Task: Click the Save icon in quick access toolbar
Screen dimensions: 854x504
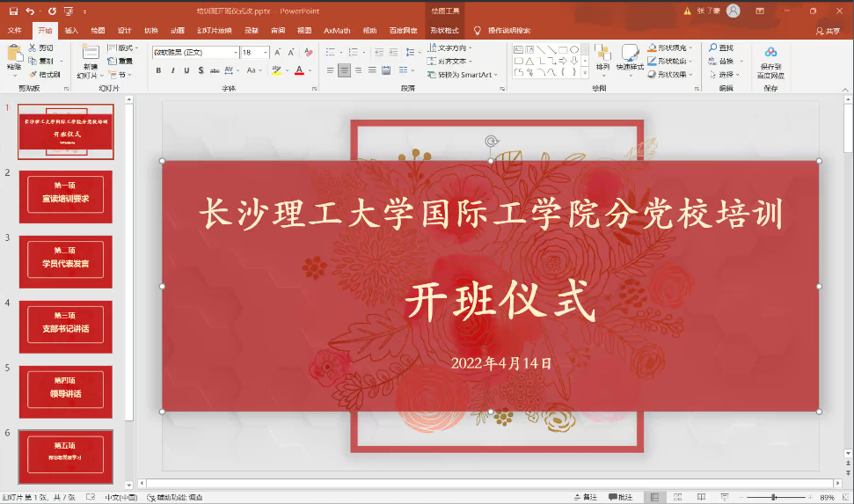Action: coord(13,11)
